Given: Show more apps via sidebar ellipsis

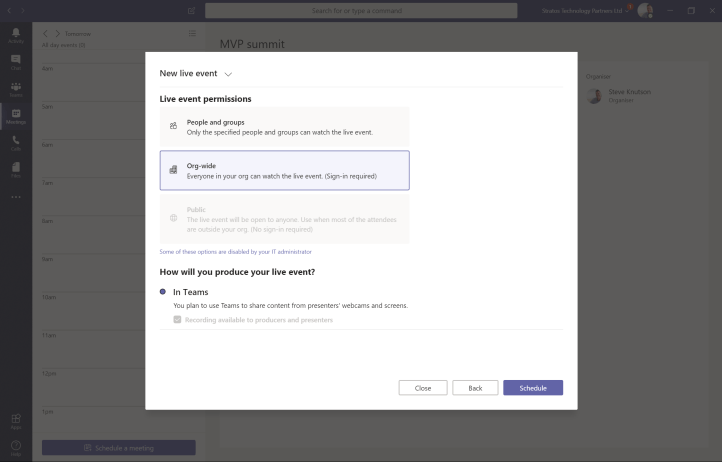Looking at the screenshot, I should click(x=15, y=197).
